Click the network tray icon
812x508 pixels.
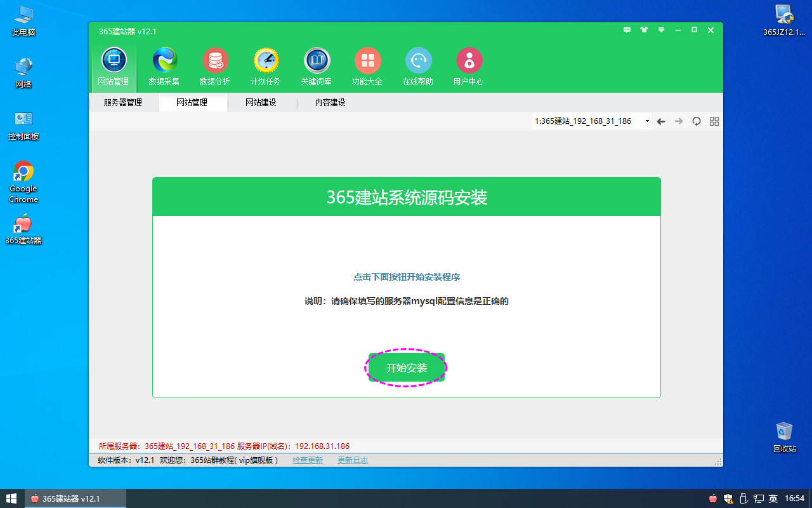point(758,498)
